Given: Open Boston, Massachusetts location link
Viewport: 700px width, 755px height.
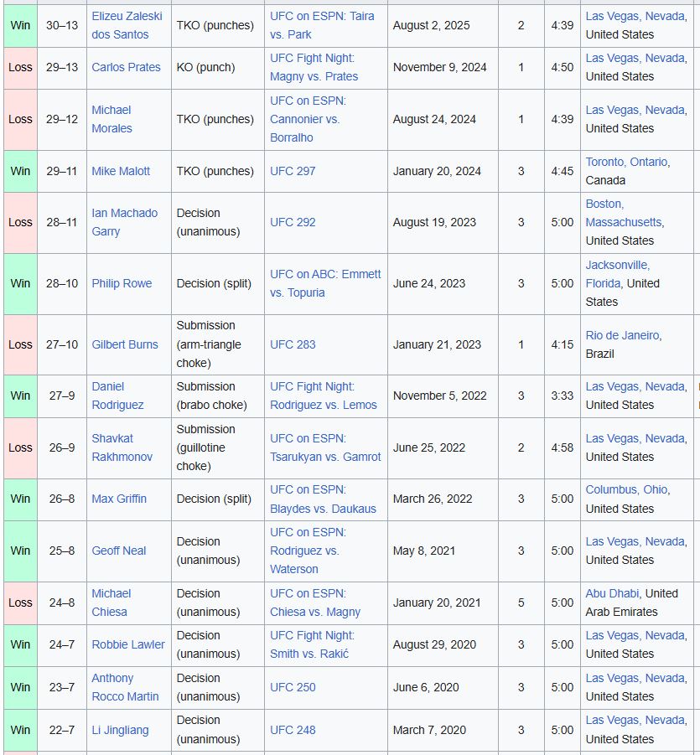Looking at the screenshot, I should tap(625, 213).
